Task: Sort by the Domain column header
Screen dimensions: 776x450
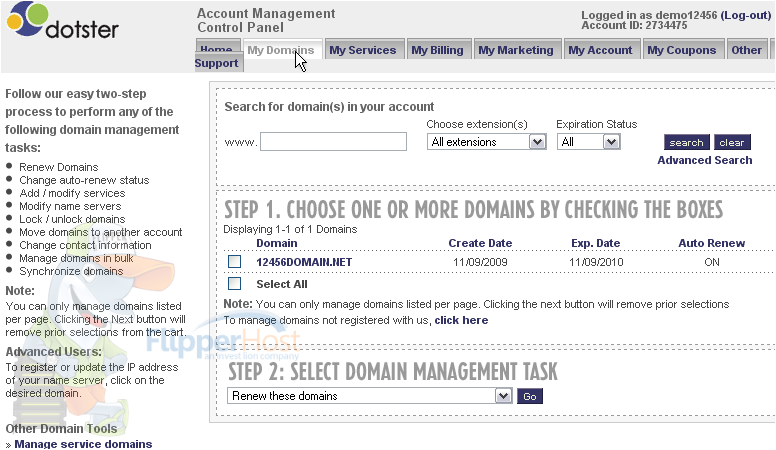Action: [x=277, y=243]
